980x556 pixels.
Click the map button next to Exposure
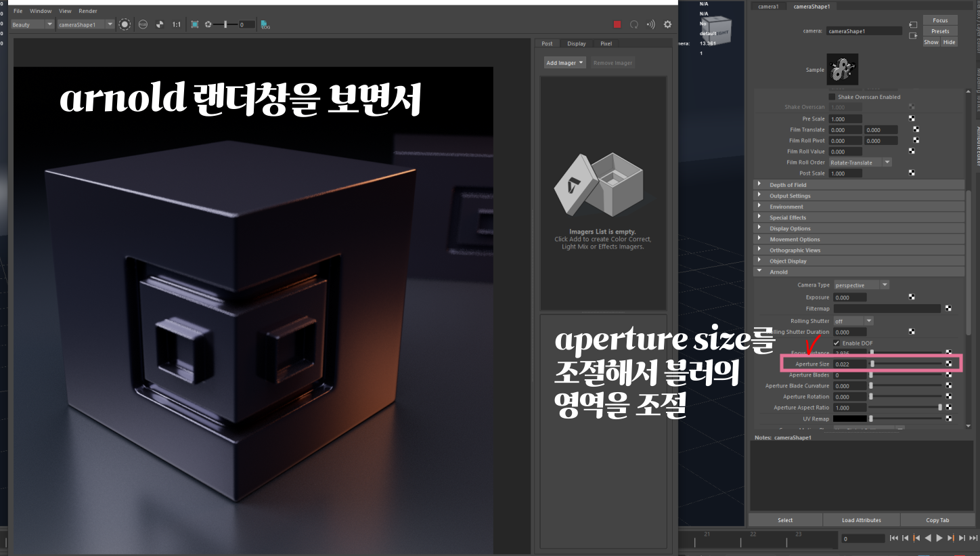click(x=912, y=297)
